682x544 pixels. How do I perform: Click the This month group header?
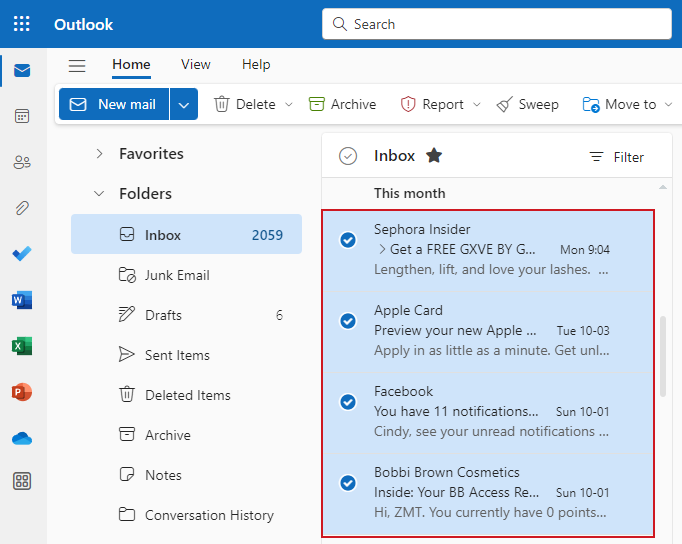[x=409, y=193]
